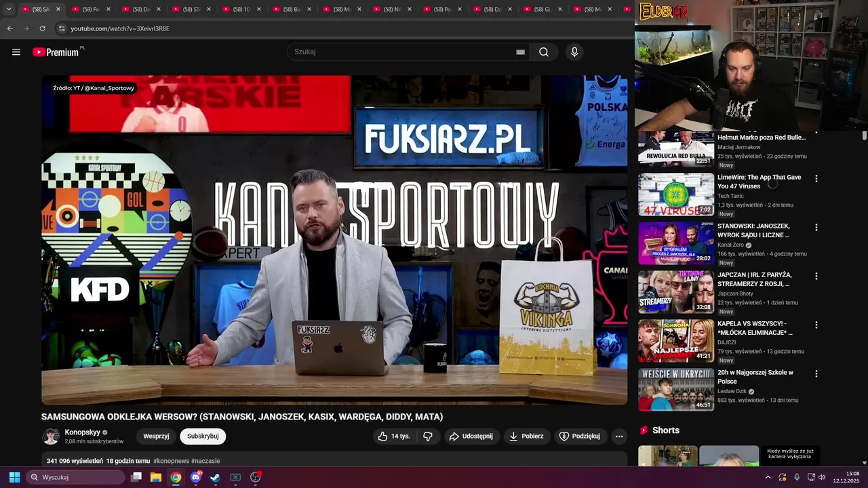
Task: Open LimeWire: The App That Gave title
Action: (759, 182)
